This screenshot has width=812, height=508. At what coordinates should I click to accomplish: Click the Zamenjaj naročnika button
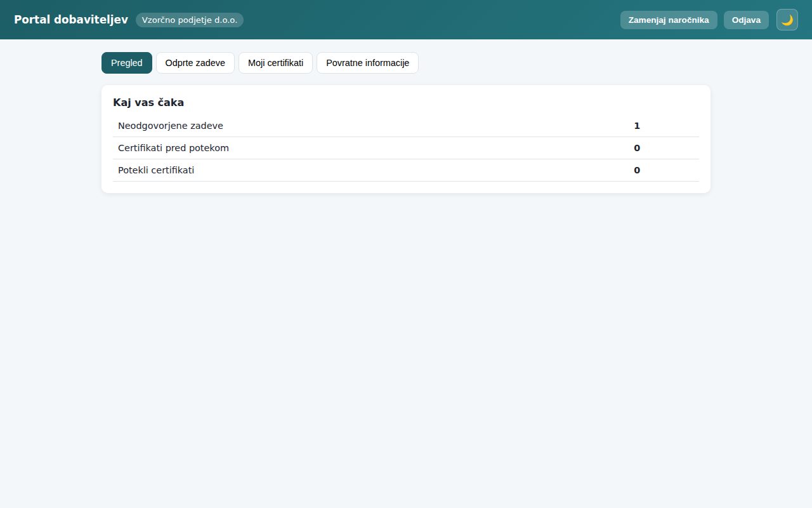point(669,20)
